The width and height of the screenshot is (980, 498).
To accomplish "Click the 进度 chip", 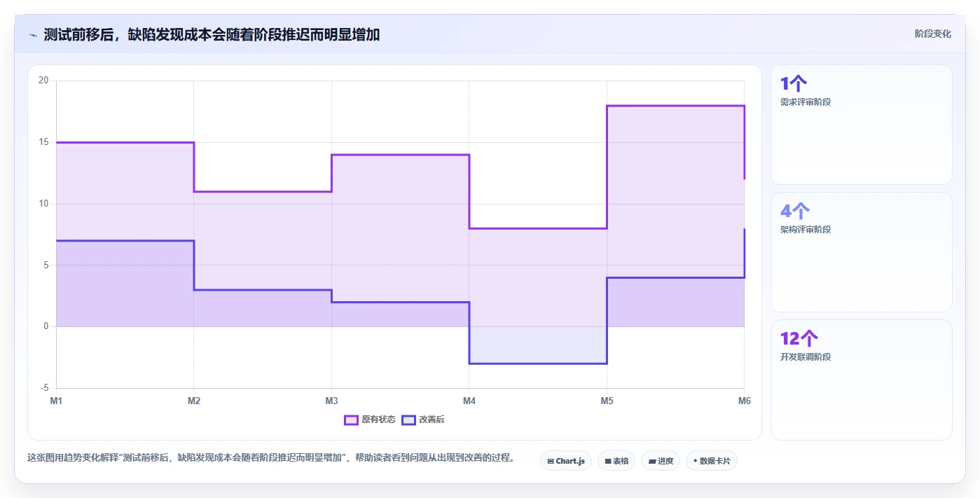I will click(x=661, y=461).
